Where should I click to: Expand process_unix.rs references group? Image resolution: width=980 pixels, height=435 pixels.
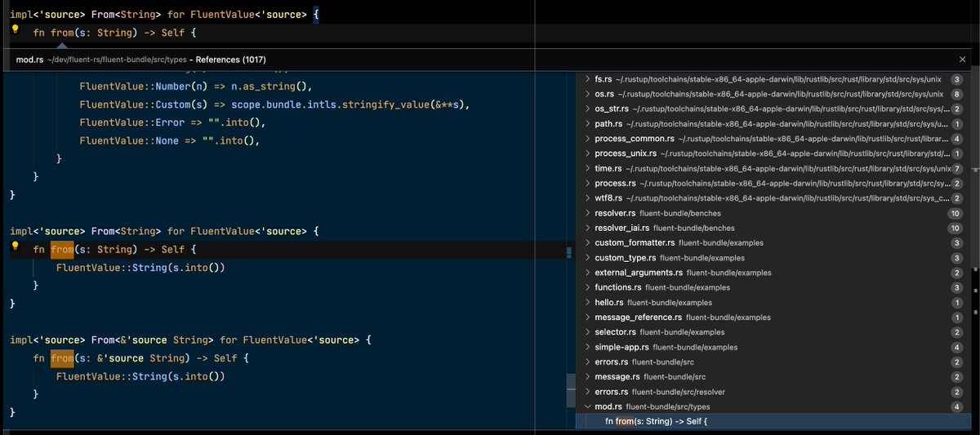(588, 153)
